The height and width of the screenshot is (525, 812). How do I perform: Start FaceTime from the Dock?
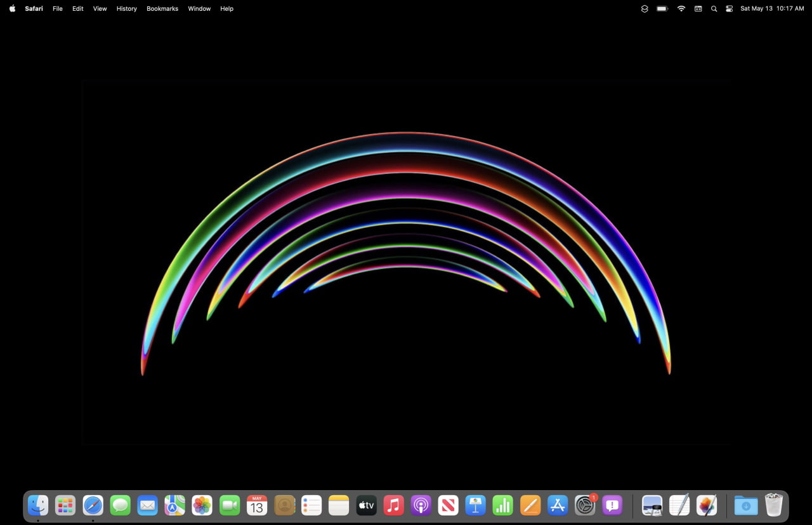click(229, 505)
